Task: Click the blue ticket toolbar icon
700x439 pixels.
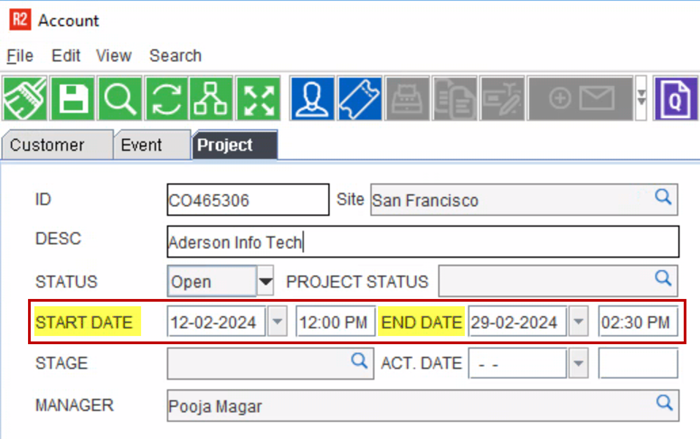Action: pyautogui.click(x=360, y=99)
